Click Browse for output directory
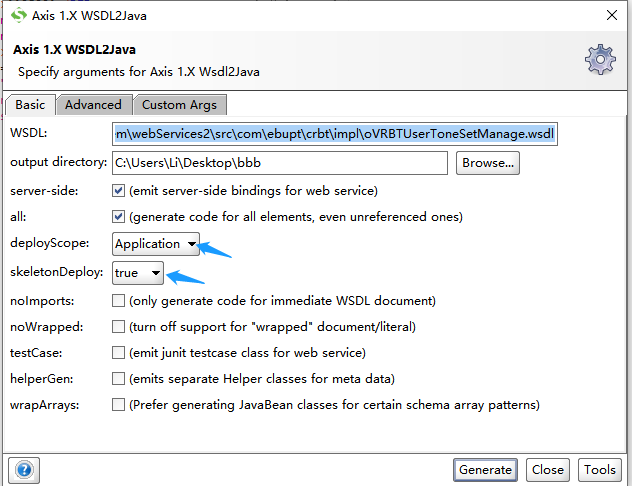This screenshot has height=486, width=632. coord(488,162)
